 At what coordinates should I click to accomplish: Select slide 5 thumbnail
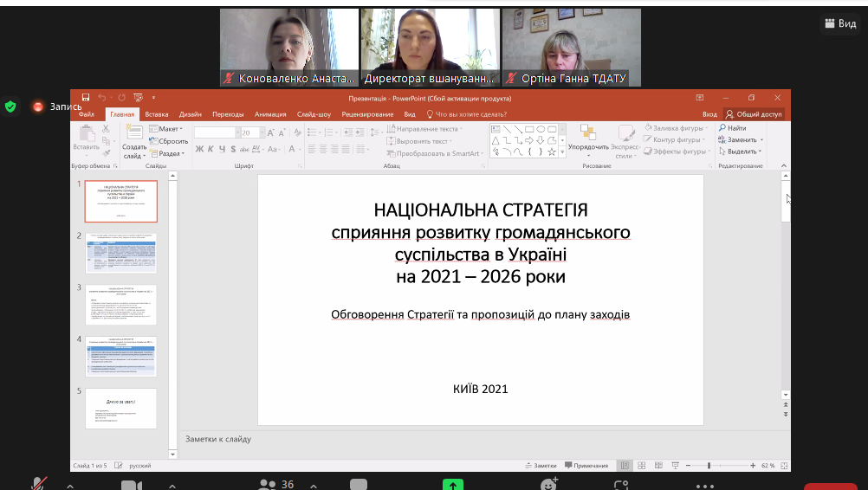click(121, 409)
